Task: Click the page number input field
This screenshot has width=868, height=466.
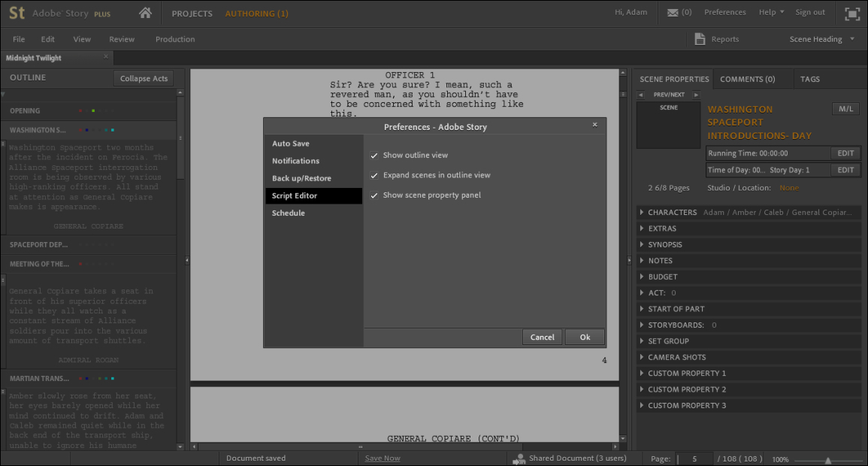Action: tap(694, 458)
